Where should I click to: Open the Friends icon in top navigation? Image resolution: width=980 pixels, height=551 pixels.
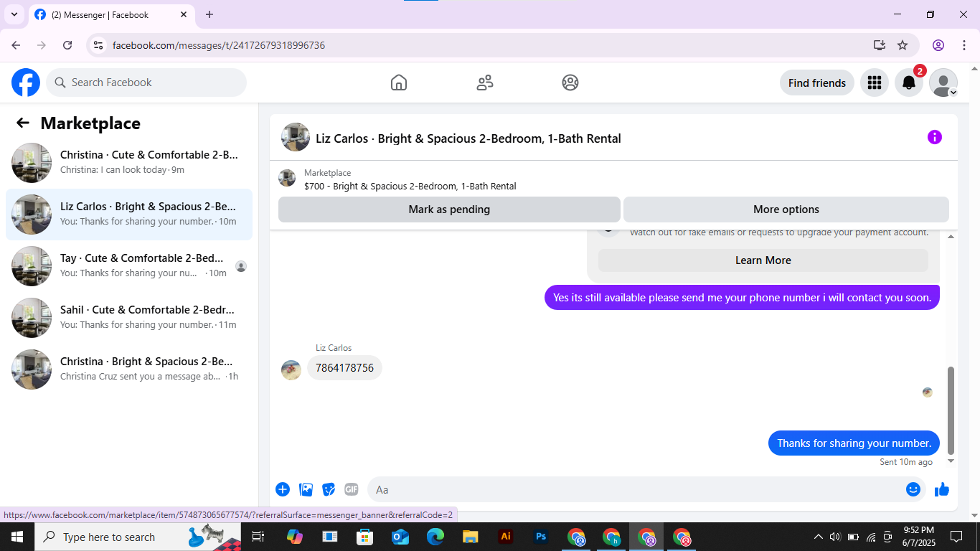coord(485,83)
